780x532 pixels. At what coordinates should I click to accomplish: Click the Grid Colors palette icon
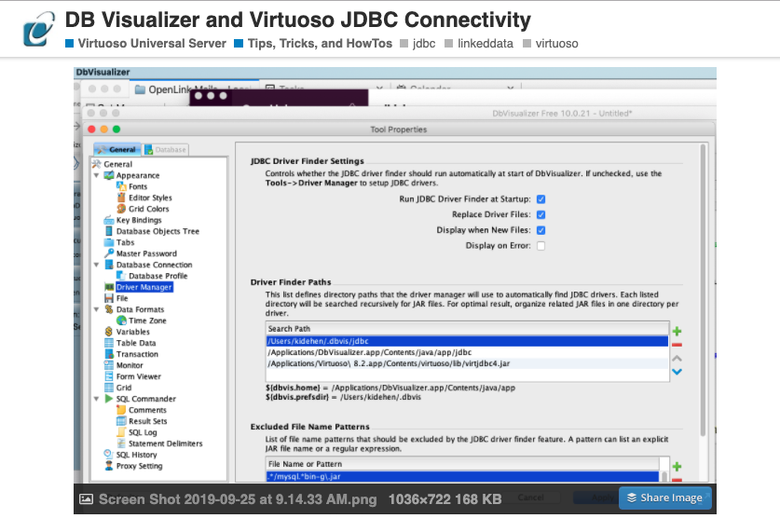pos(121,209)
